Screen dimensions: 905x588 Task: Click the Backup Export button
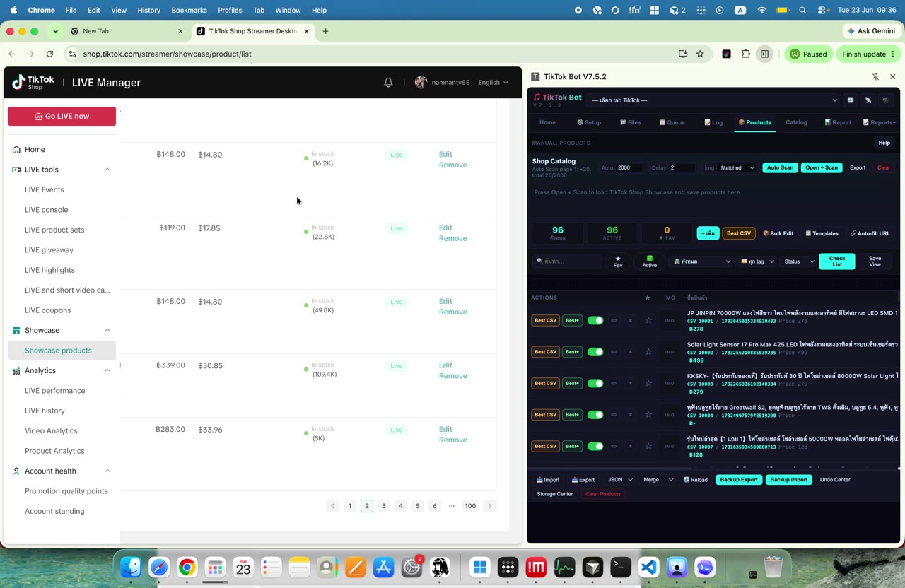coord(739,480)
